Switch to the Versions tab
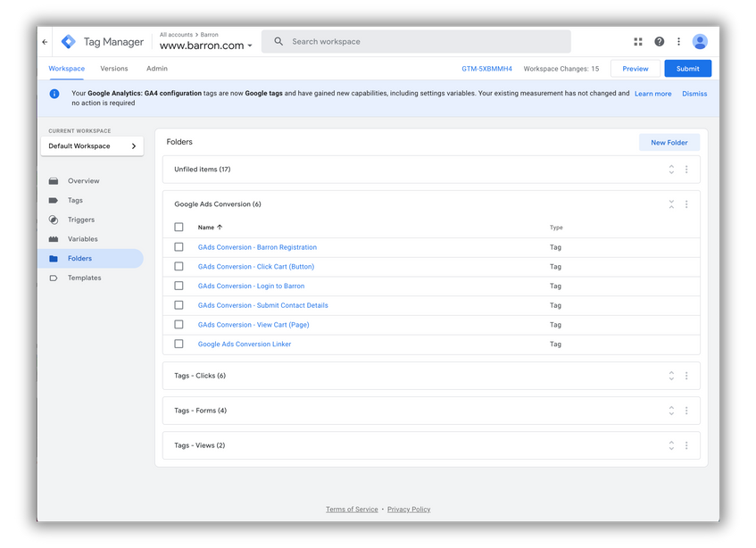This screenshot has height=548, width=756. pyautogui.click(x=114, y=69)
